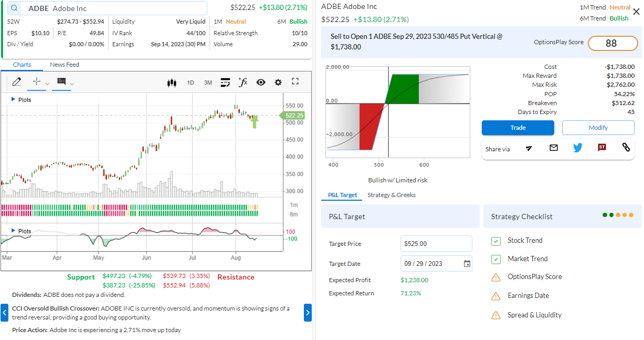The image size is (644, 340).
Task: Share trade on StockTwits
Action: [602, 148]
